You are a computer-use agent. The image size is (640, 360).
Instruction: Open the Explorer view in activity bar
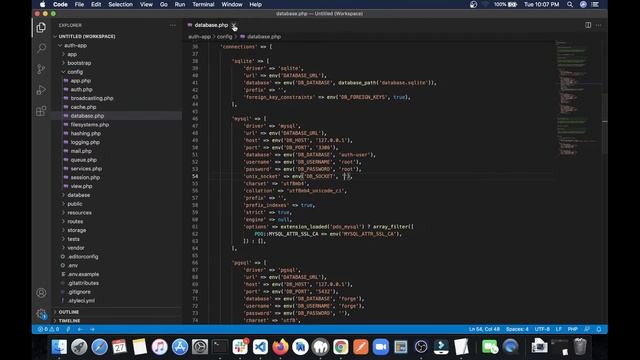click(41, 28)
